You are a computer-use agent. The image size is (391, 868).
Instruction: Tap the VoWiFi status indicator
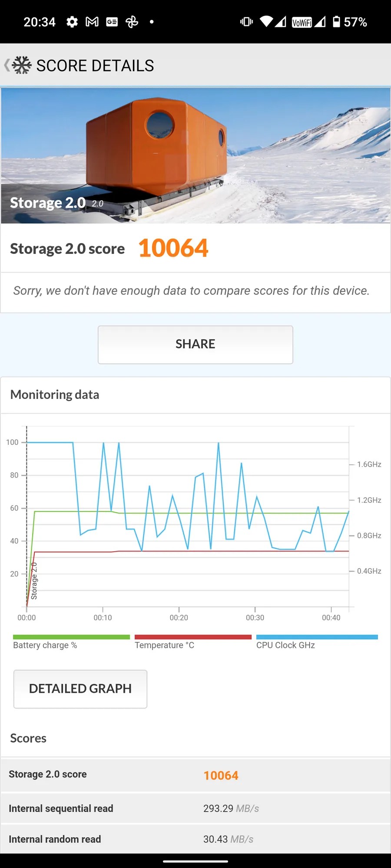pos(302,22)
